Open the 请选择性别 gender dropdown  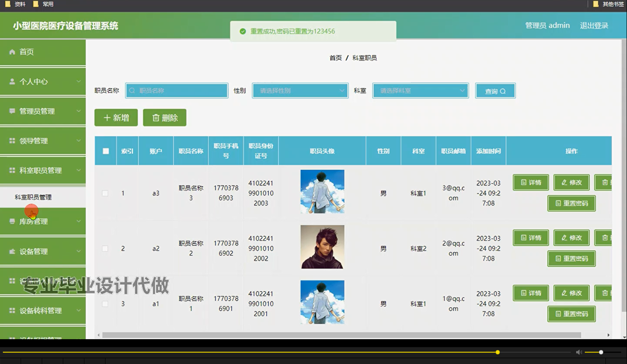(300, 90)
